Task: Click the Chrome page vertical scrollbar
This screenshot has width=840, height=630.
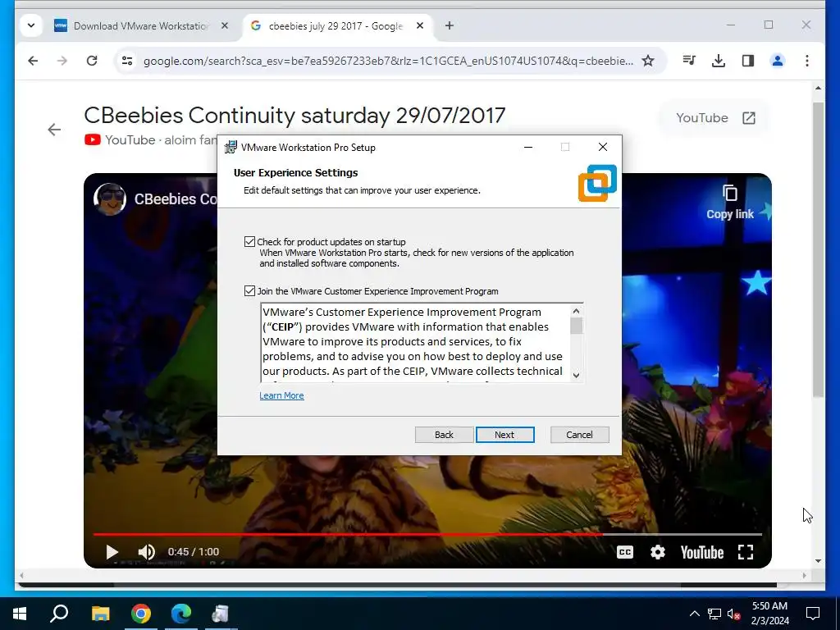Action: 818,249
